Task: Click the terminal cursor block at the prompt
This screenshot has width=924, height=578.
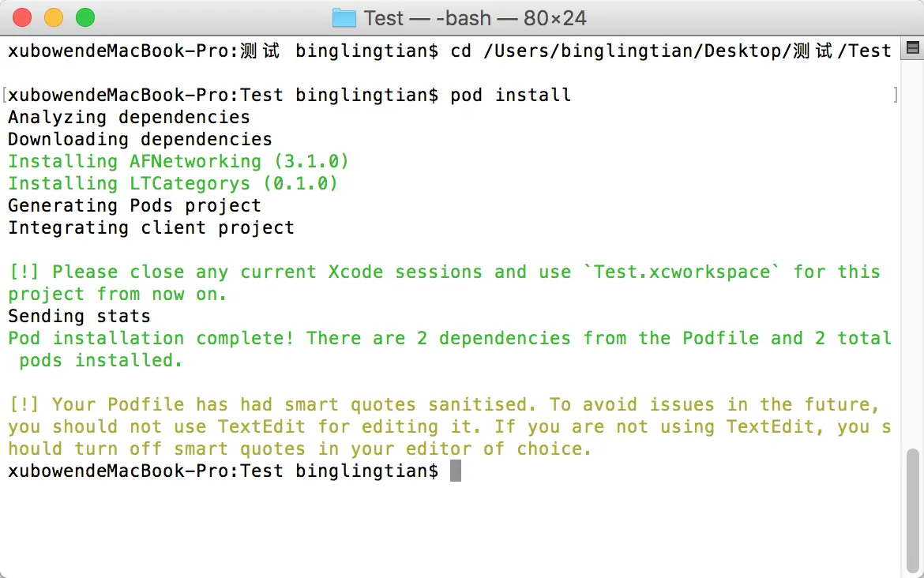Action: click(x=456, y=471)
